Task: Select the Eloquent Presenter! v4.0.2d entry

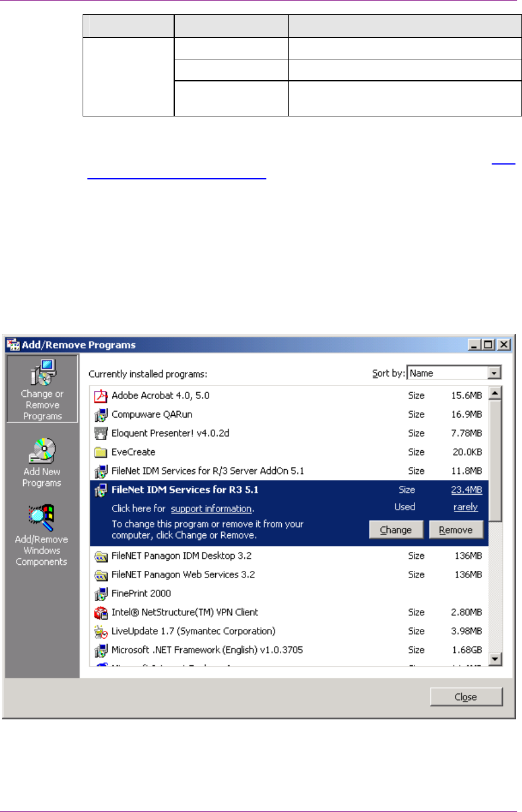Action: click(x=289, y=433)
